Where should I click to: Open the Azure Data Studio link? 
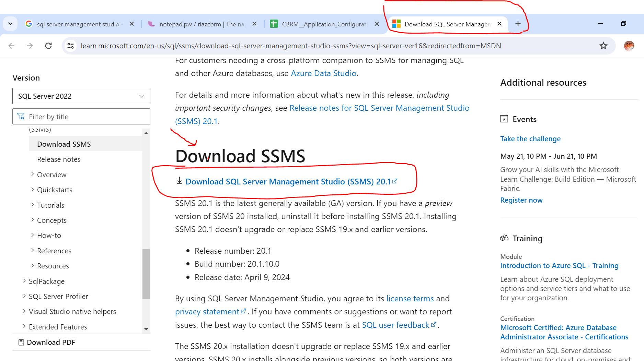pos(323,73)
